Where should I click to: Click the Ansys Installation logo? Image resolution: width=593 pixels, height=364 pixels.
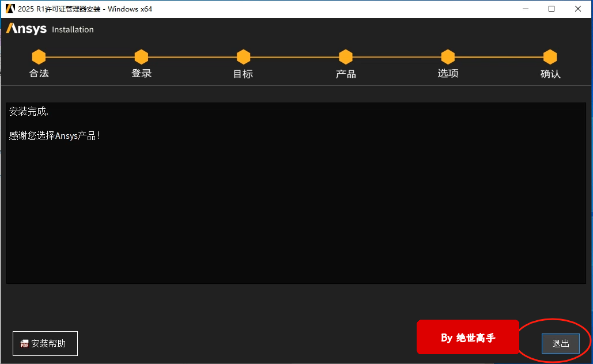(x=50, y=29)
